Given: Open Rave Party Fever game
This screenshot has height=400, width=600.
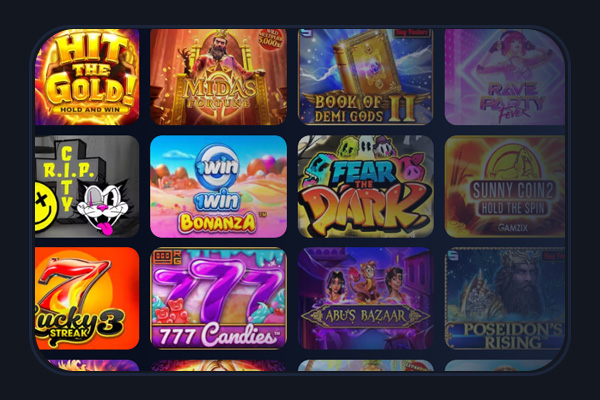Looking at the screenshot, I should [x=505, y=77].
